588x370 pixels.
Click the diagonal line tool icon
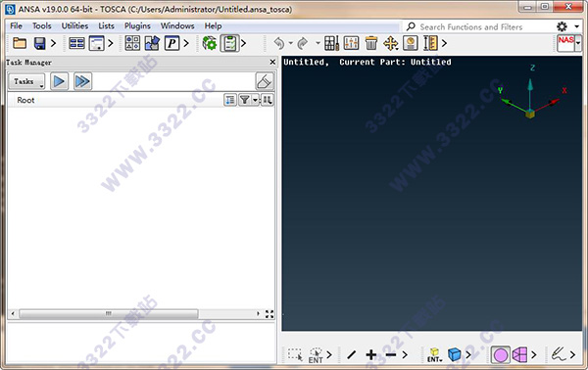(352, 354)
